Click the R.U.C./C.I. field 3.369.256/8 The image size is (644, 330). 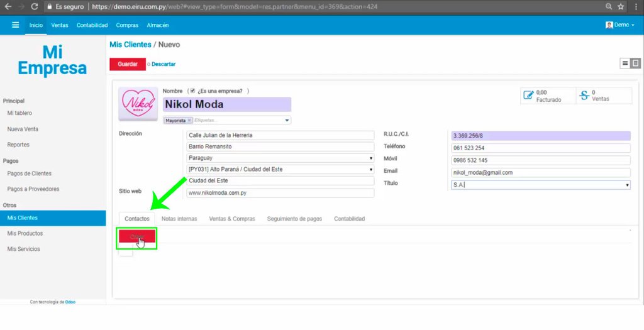(x=540, y=136)
